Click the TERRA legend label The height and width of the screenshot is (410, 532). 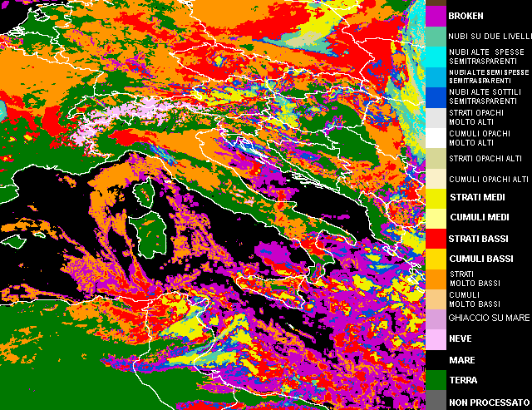pos(463,380)
